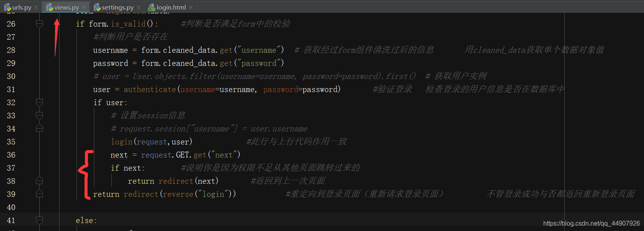Viewport: 644px width, 231px height.
Task: Click the "username" string on line 28
Action: tap(259, 50)
